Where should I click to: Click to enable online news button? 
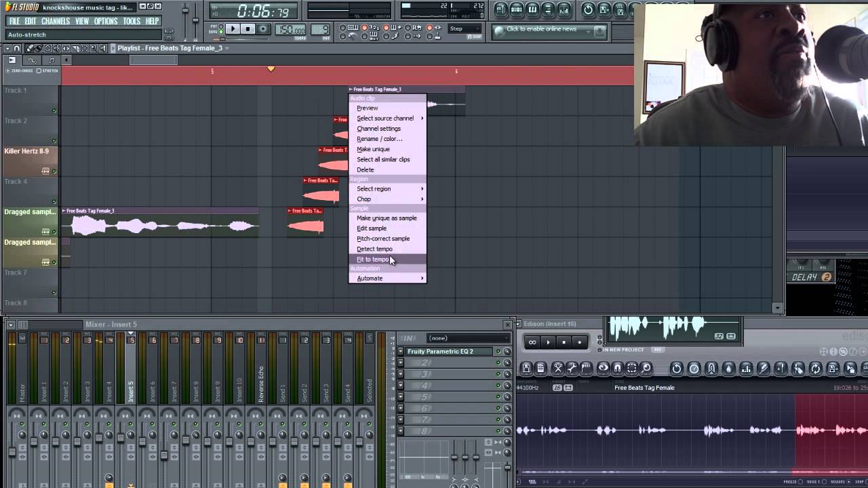point(549,31)
